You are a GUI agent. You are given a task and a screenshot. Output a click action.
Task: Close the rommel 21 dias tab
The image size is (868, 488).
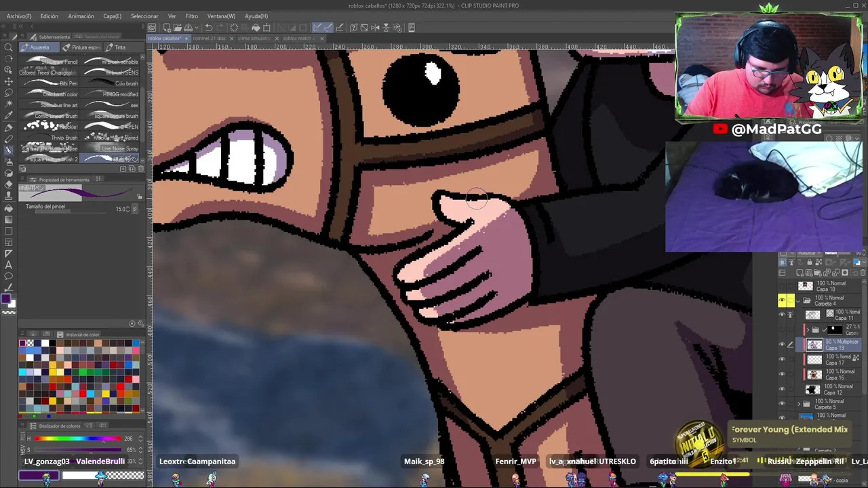[x=231, y=39]
